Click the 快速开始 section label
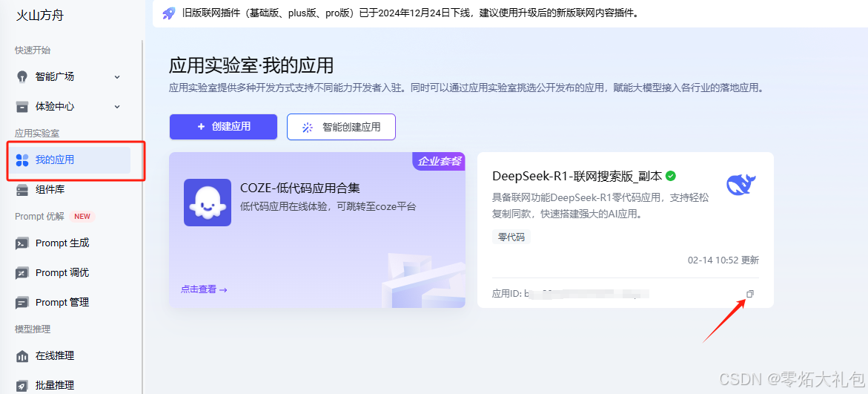 (x=32, y=50)
